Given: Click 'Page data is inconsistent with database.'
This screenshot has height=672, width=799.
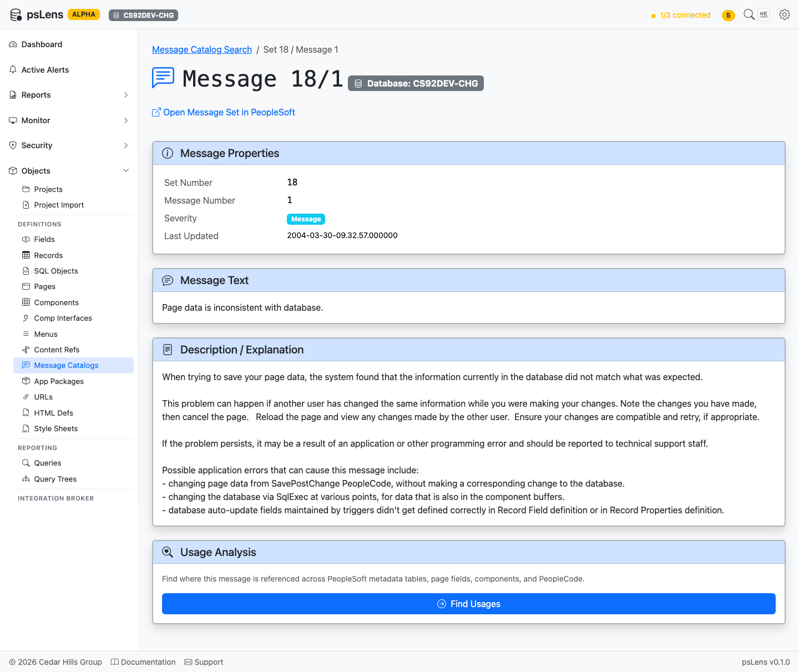Looking at the screenshot, I should [242, 307].
